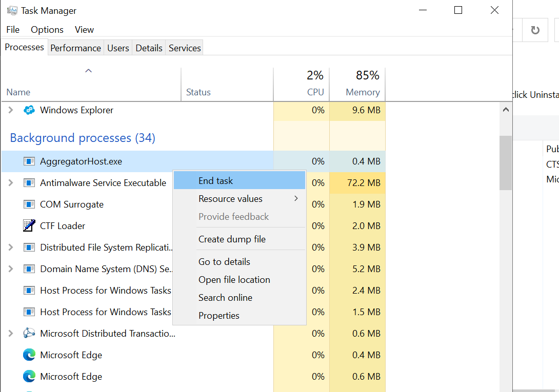Expand Microsoft Distributed Transaction row
Screen dimensions: 559x392
click(x=11, y=333)
